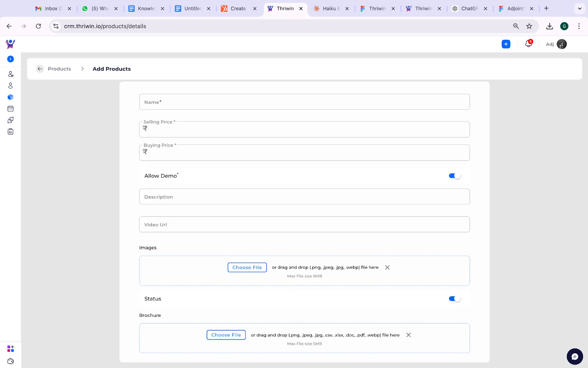Screen dimensions: 588x368
Task: Open the zoom magnifier in address bar
Action: 516,26
